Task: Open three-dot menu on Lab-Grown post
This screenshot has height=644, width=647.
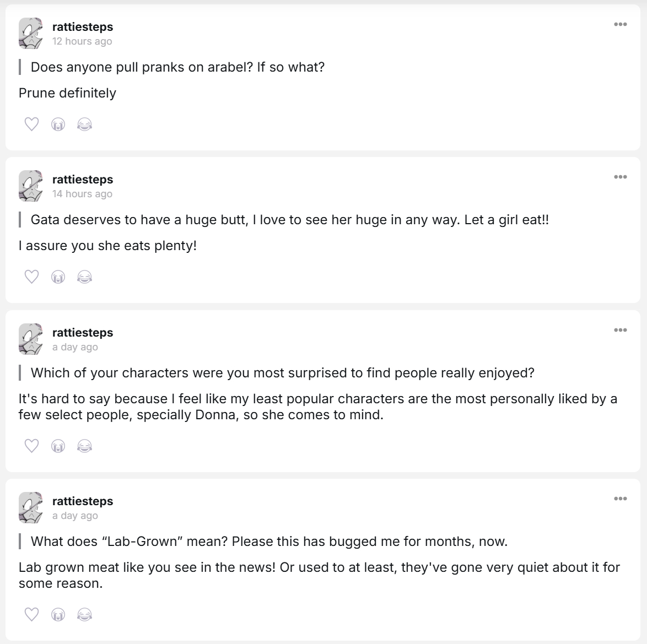Action: tap(620, 499)
